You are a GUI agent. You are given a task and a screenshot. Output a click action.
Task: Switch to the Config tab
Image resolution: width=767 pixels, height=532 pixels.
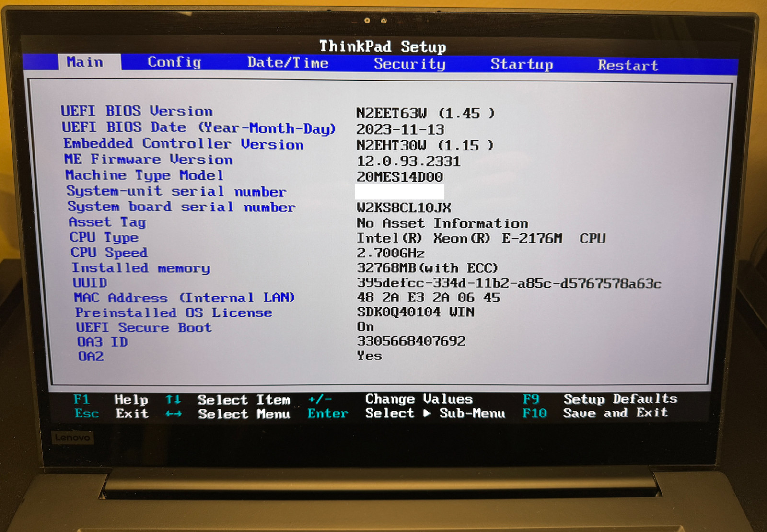coord(174,62)
